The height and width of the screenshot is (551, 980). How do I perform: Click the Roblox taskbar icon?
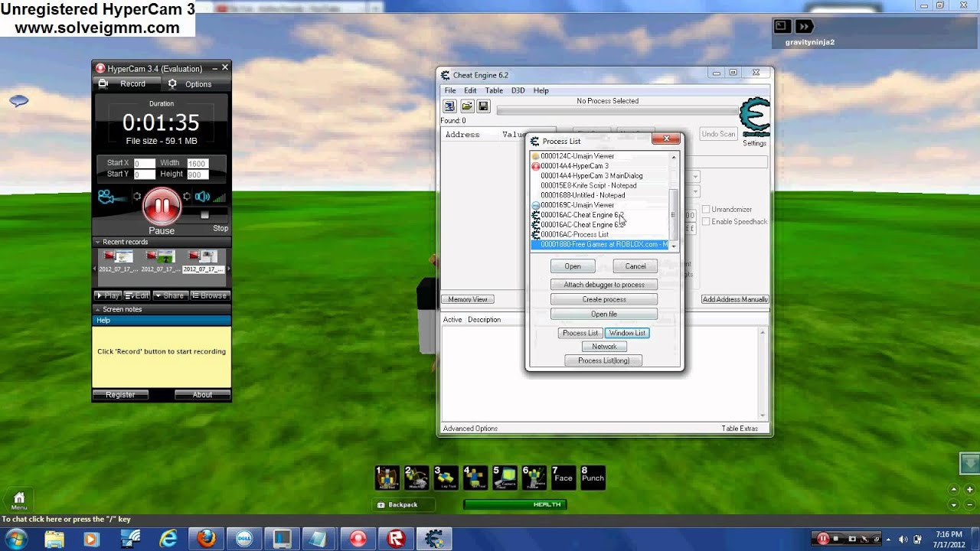[x=396, y=539]
